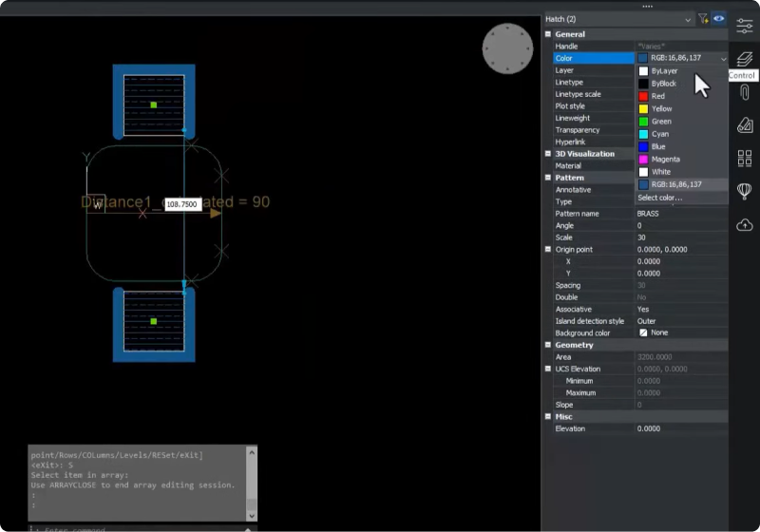Select the Material property label
The width and height of the screenshot is (760, 532).
click(x=568, y=165)
